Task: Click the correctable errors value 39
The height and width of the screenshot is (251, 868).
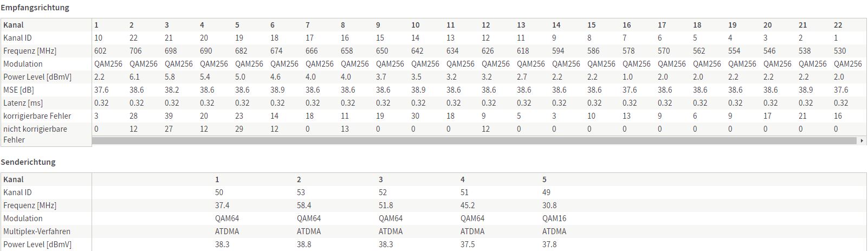Action: click(x=169, y=116)
